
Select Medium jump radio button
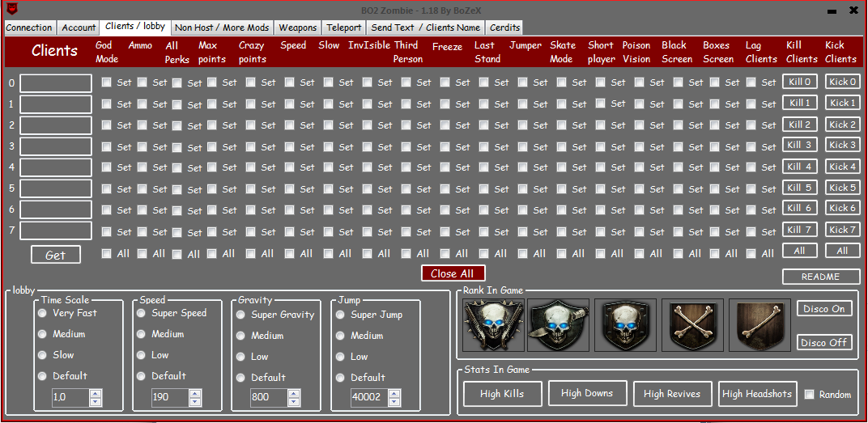tap(340, 336)
